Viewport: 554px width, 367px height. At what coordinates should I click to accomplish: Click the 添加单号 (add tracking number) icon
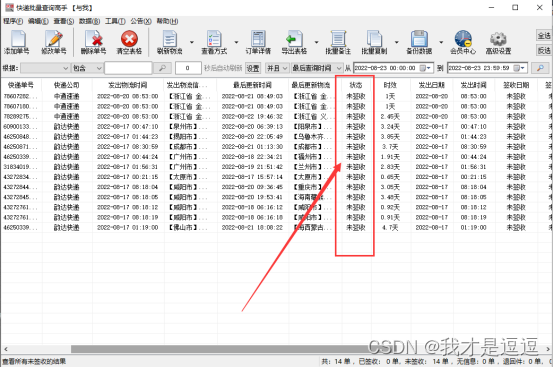click(17, 39)
